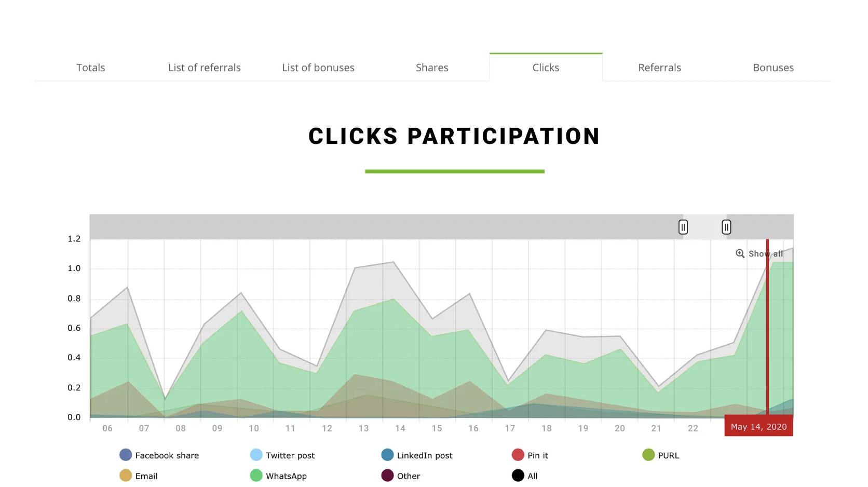Select the PURL legend icon
The width and height of the screenshot is (868, 487).
tap(648, 454)
